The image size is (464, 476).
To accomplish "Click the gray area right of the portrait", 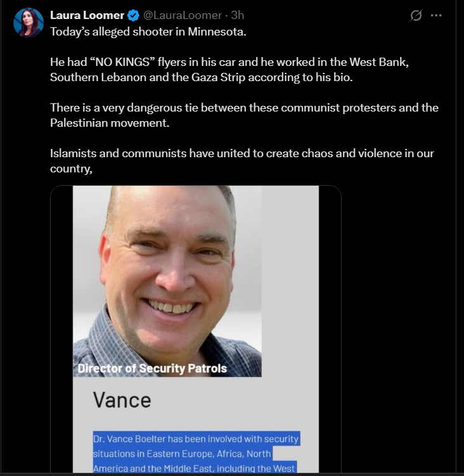I will click(290, 281).
